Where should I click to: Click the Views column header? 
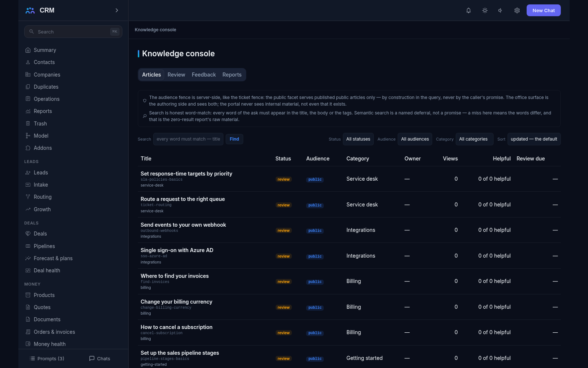[x=450, y=159]
